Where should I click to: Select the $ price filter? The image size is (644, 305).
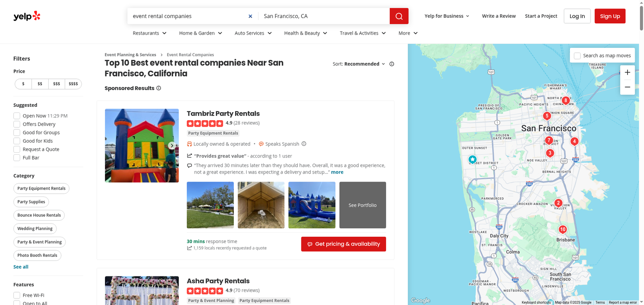point(23,84)
